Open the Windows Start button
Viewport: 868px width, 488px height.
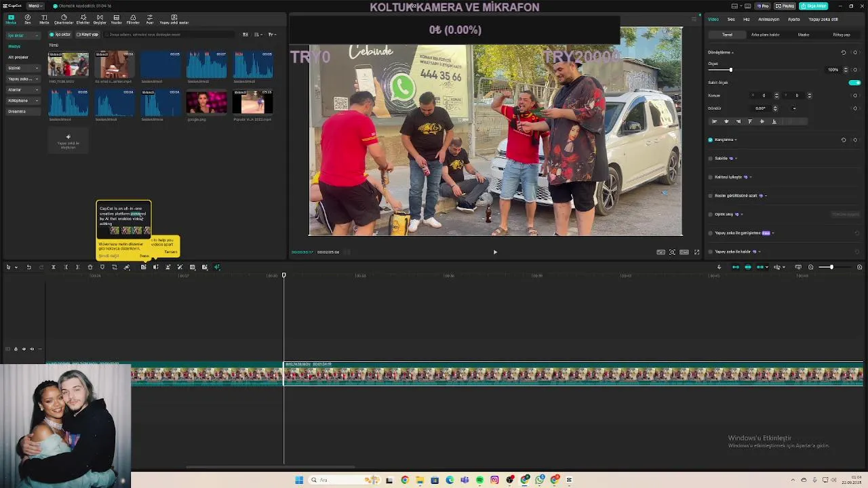(299, 480)
